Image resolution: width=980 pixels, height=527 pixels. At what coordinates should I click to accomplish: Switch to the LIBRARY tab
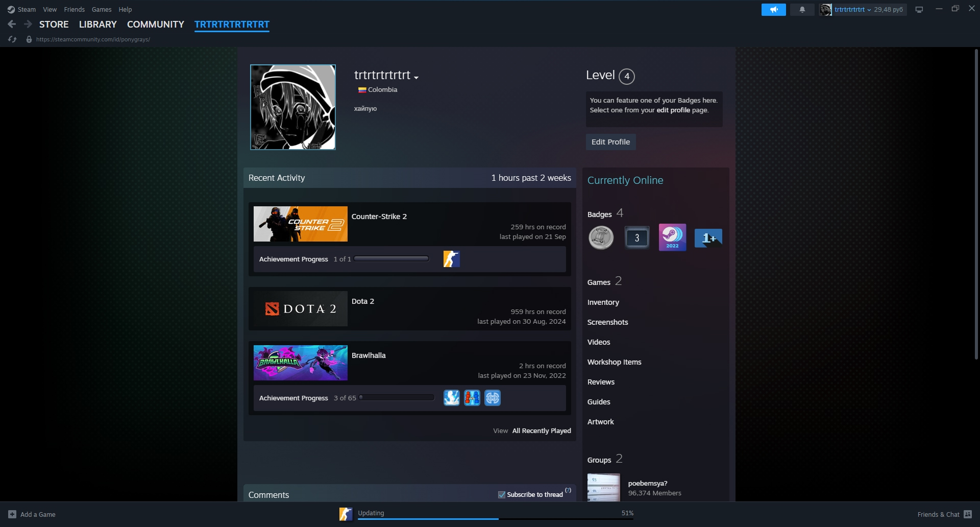tap(98, 24)
